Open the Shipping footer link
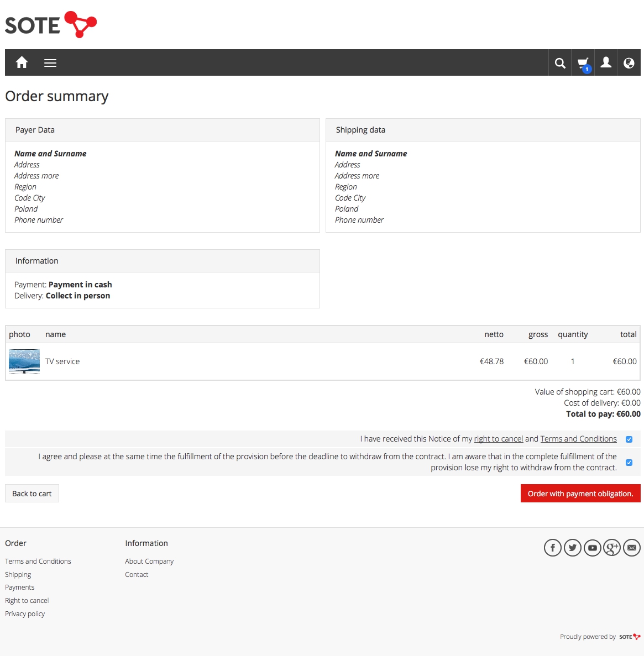 pyautogui.click(x=18, y=574)
